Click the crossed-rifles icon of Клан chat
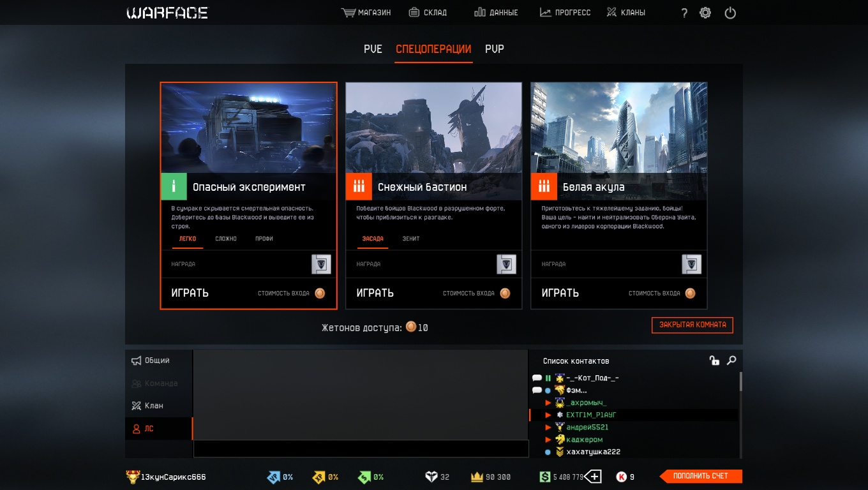The width and height of the screenshot is (868, 490). coord(136,406)
